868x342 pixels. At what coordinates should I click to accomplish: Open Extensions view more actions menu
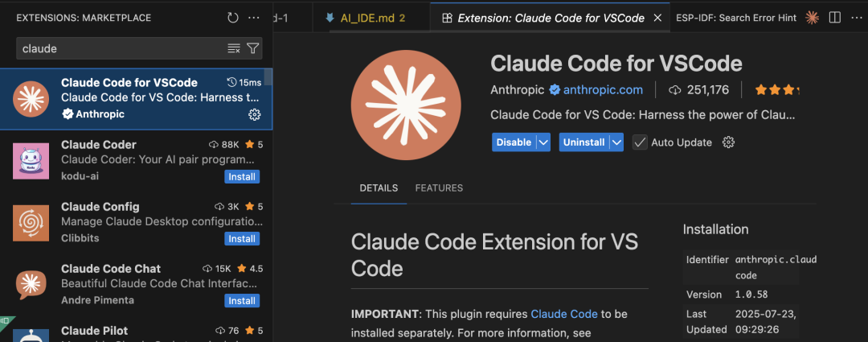[254, 18]
